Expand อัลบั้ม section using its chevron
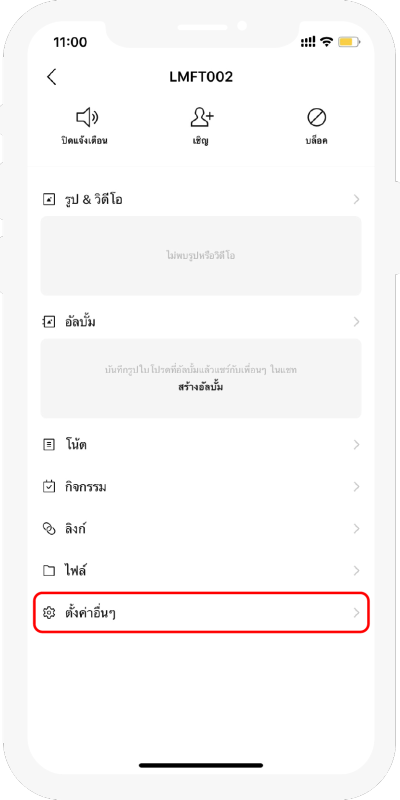Viewport: 400px width, 800px height. pos(357,322)
